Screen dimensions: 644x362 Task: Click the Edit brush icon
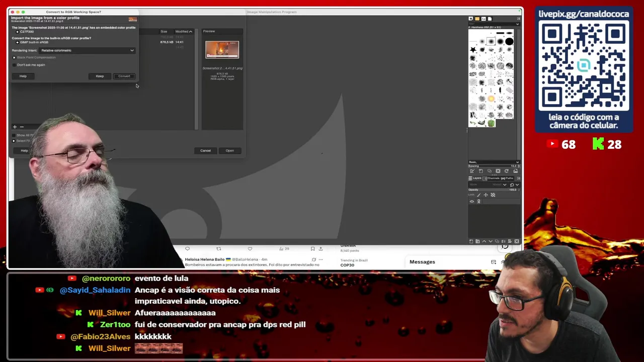tap(472, 171)
